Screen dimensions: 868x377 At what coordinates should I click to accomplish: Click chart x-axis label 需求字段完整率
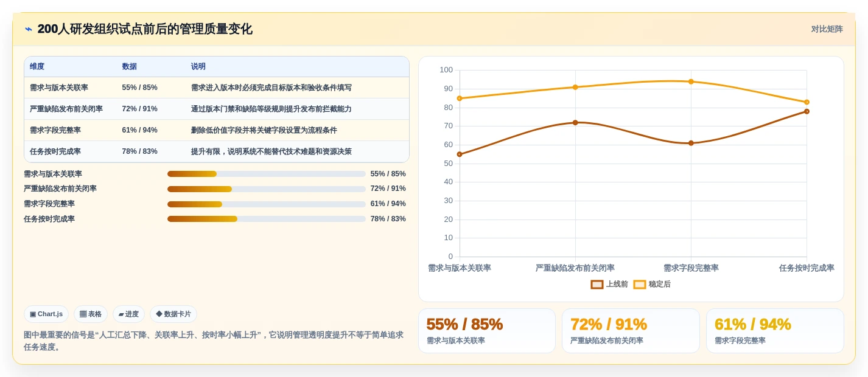pyautogui.click(x=691, y=268)
